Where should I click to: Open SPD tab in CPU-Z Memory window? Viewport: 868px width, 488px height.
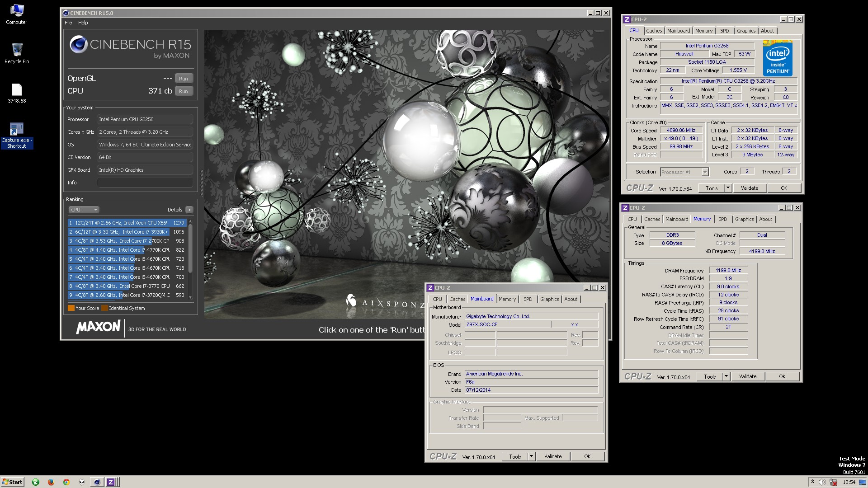tap(722, 219)
